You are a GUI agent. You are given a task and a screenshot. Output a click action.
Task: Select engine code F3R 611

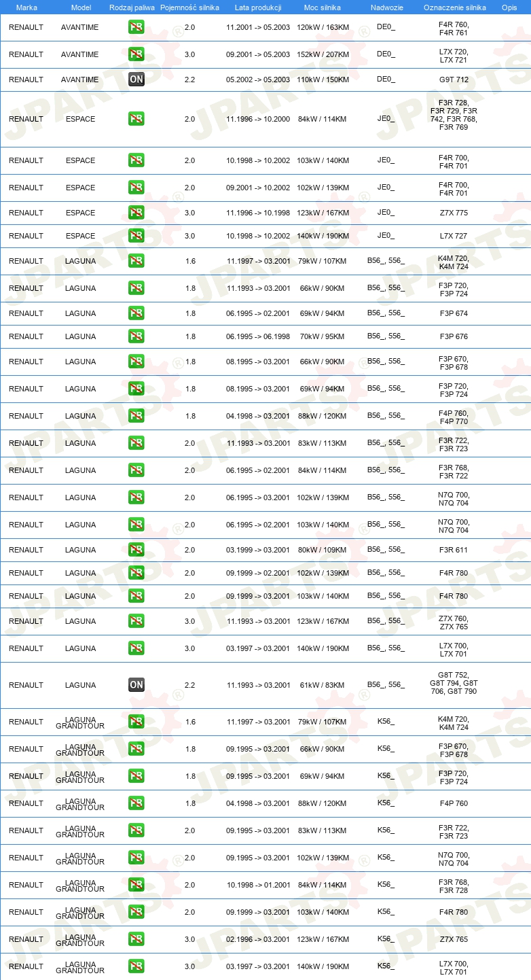(454, 550)
